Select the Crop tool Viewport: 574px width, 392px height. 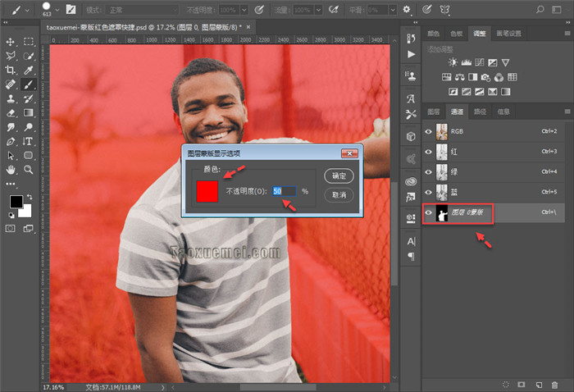point(11,70)
